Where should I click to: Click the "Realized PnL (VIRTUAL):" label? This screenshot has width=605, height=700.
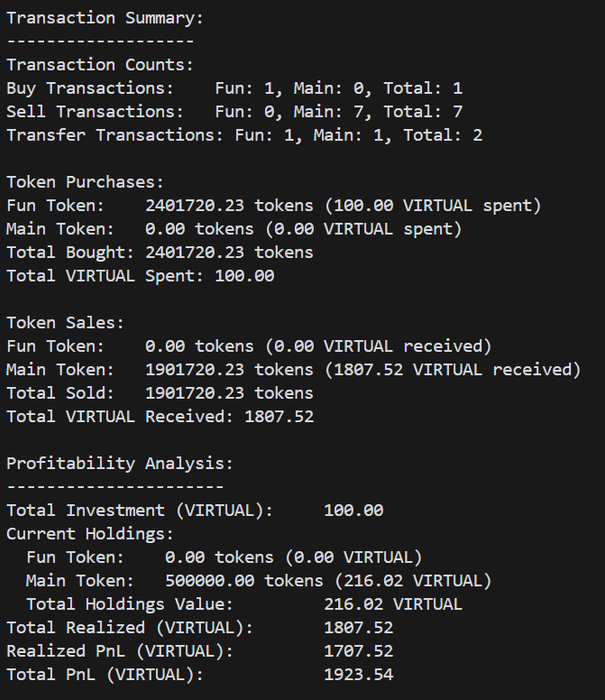[x=120, y=651]
